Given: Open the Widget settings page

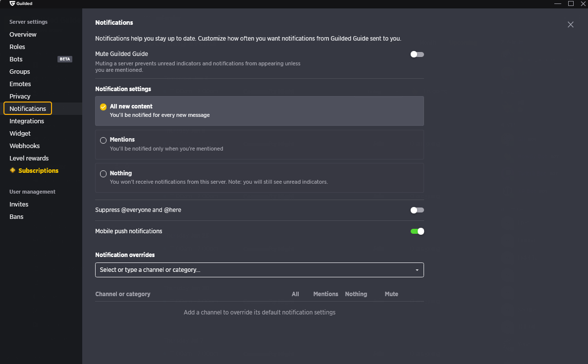Looking at the screenshot, I should coord(20,133).
